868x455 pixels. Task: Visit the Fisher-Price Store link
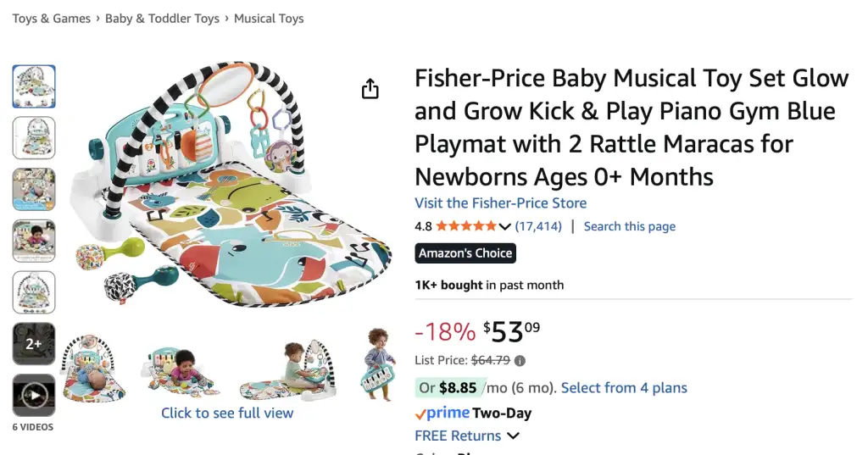click(x=500, y=203)
